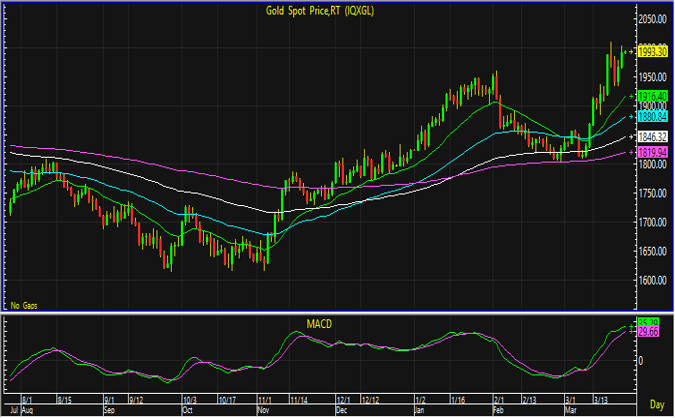This screenshot has height=418, width=675.
Task: Click the Jan month label on time axis
Action: [x=418, y=409]
